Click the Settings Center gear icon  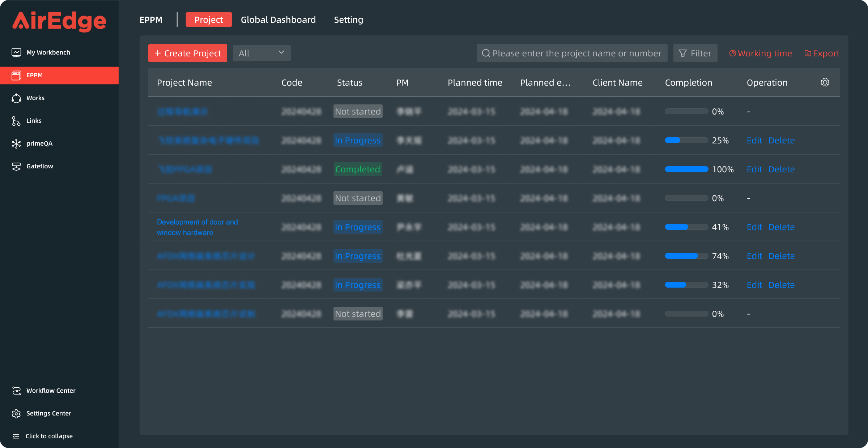[16, 413]
